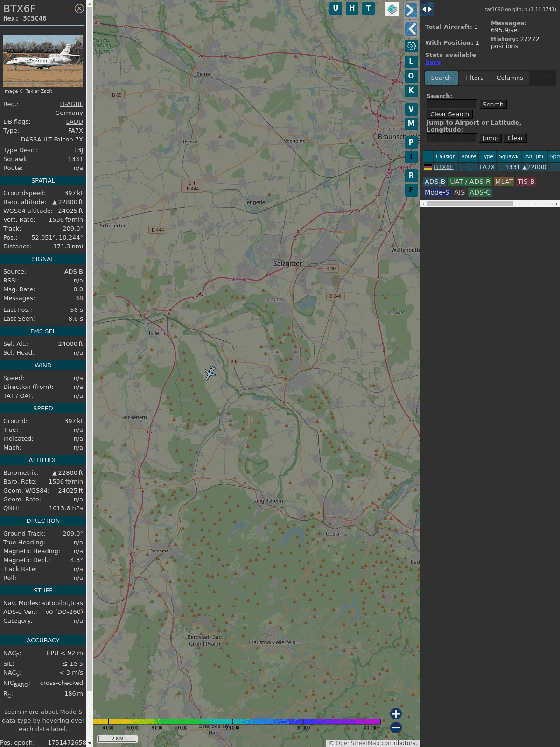Toggle the R map button
This screenshot has width=560, height=747.
pyautogui.click(x=411, y=175)
